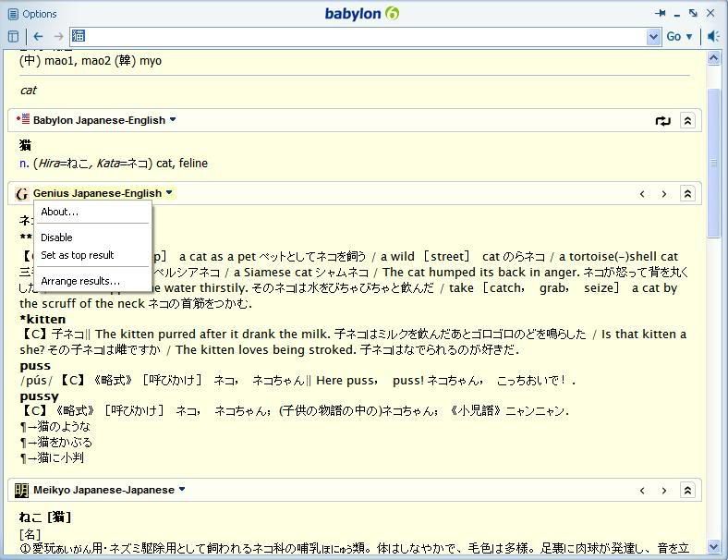
Task: Click the Babylon Japanese-English flag icon
Action: pyautogui.click(x=23, y=119)
